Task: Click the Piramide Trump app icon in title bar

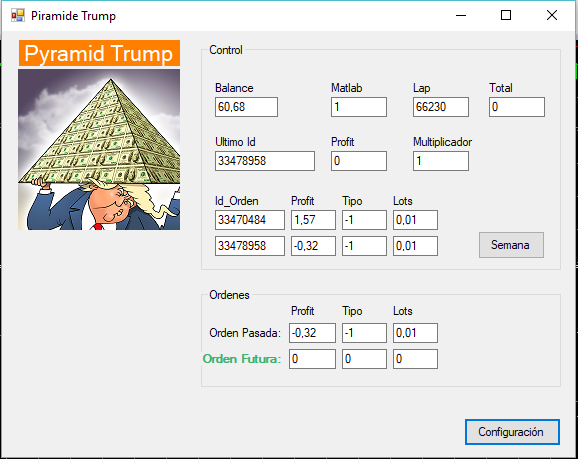Action: pyautogui.click(x=18, y=15)
